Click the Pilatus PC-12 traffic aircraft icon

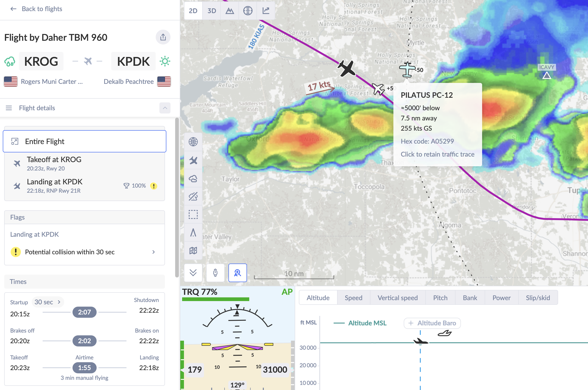[407, 70]
